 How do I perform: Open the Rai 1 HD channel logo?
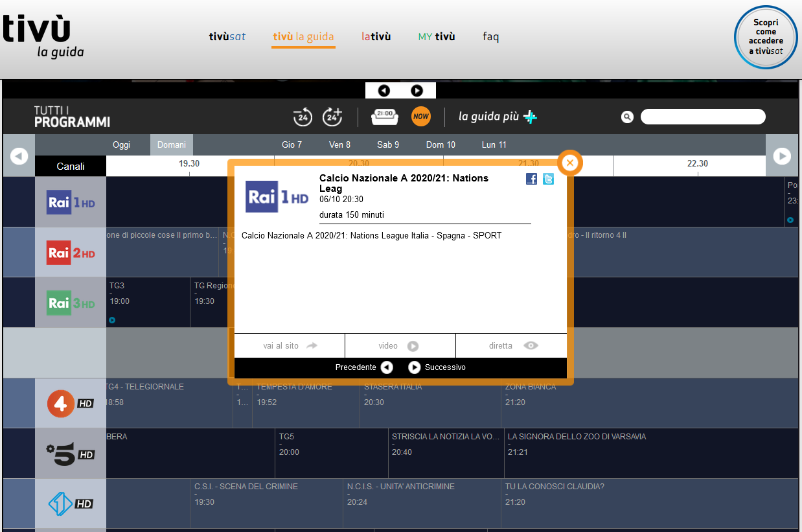click(71, 202)
